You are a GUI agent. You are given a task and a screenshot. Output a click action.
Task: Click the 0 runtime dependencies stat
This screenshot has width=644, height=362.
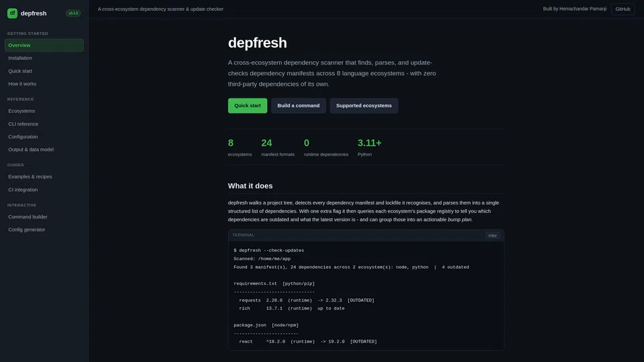coord(326,147)
